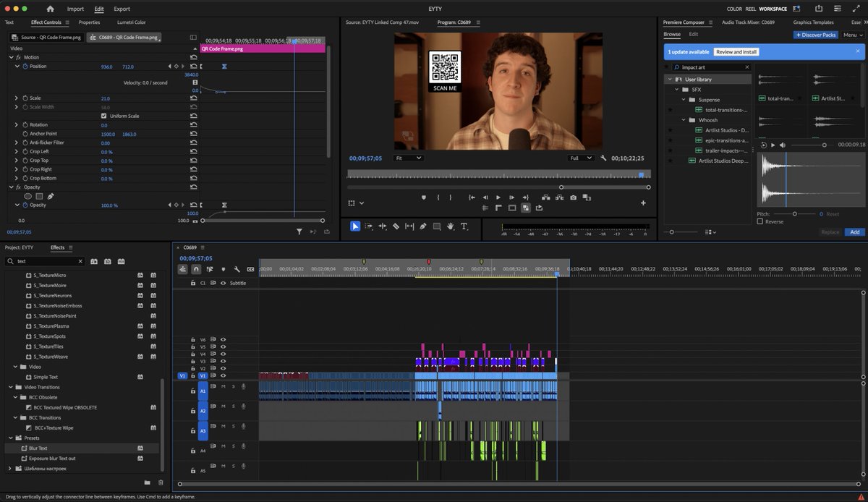The width and height of the screenshot is (868, 502).
Task: Open the Fit zoom level dropdown
Action: pos(408,158)
